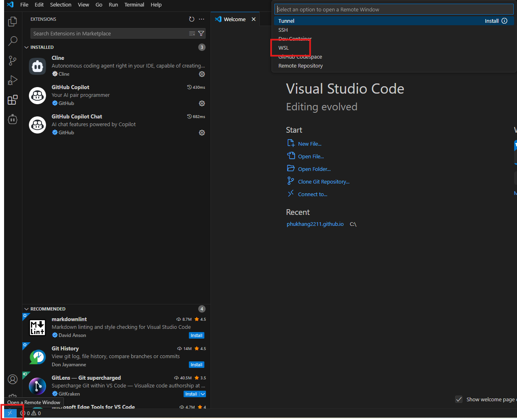Select the GitHub Copilot extension row

pos(116,95)
